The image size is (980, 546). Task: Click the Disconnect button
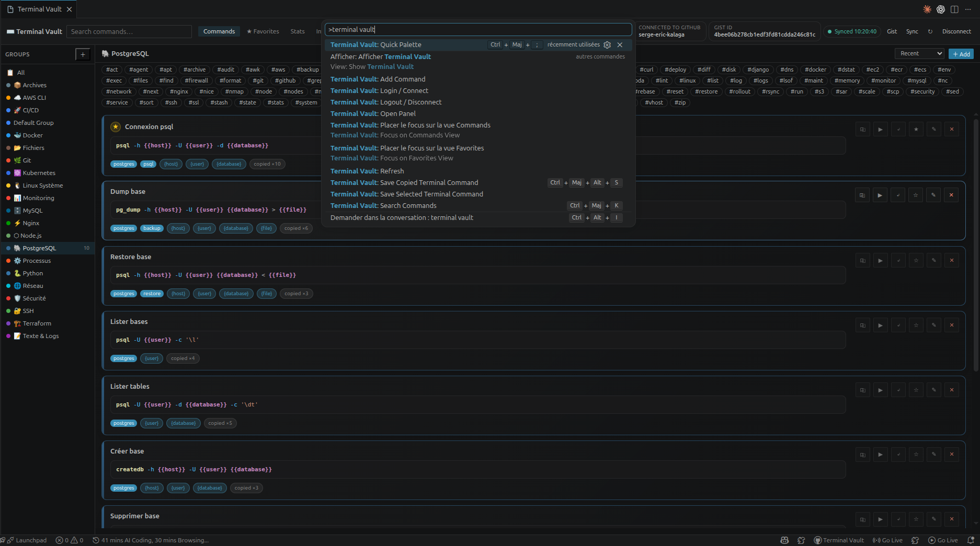(957, 31)
